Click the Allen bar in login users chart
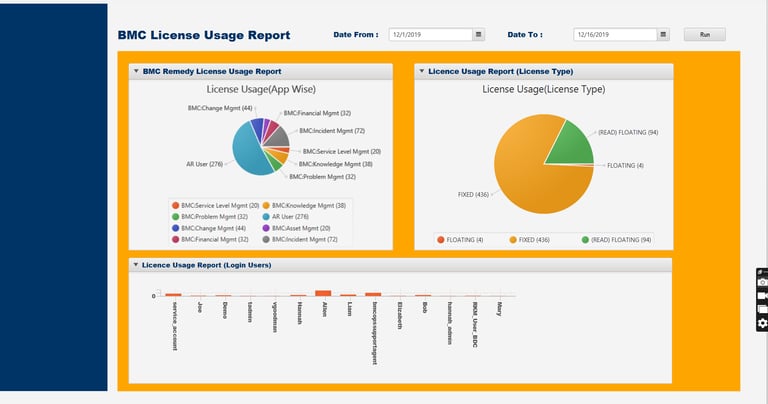768x404 pixels. coord(323,293)
